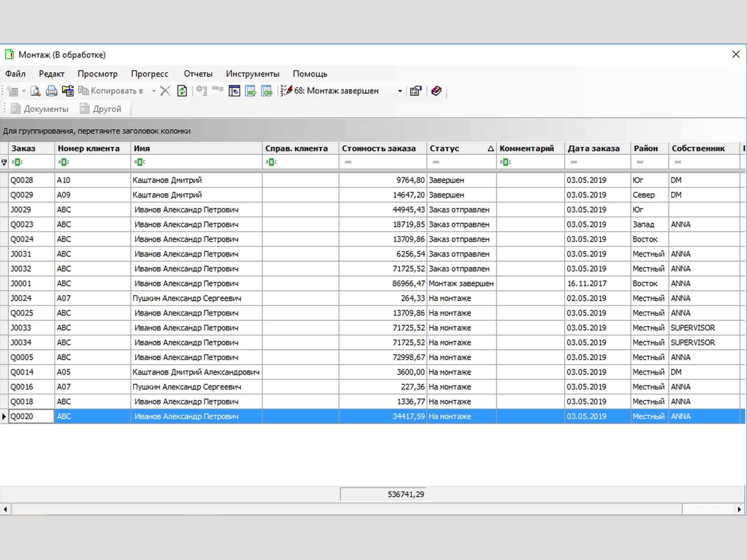Click the delete X icon in toolbar
This screenshot has width=747, height=560.
[165, 91]
